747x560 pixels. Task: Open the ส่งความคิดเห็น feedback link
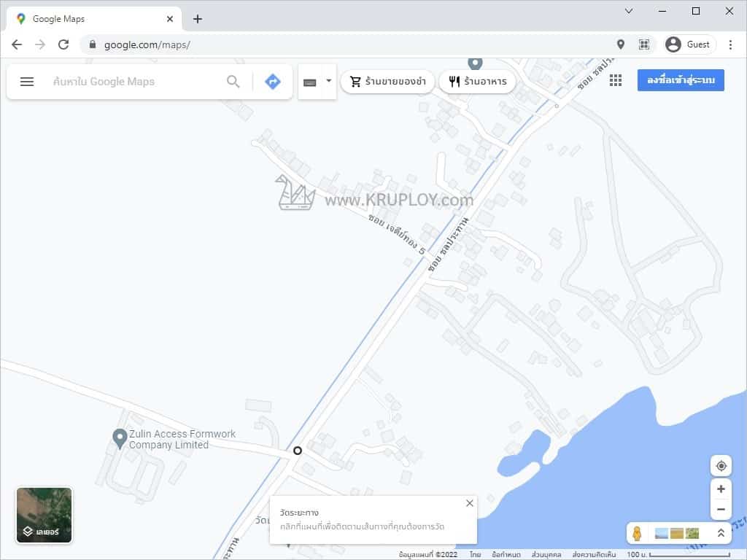[x=595, y=555]
